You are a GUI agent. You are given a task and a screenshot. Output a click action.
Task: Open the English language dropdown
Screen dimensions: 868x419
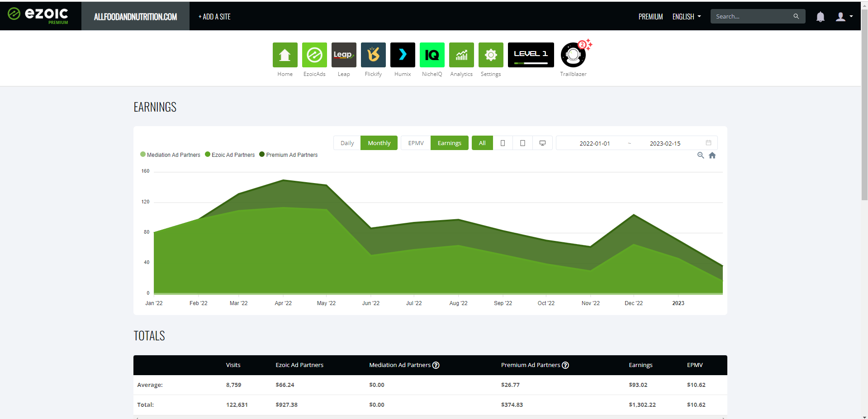click(x=686, y=17)
